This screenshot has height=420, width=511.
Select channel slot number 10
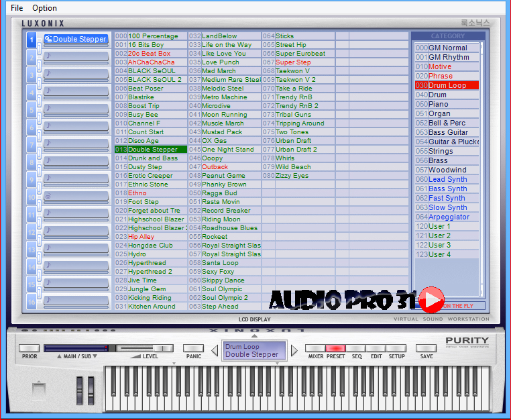(x=32, y=197)
